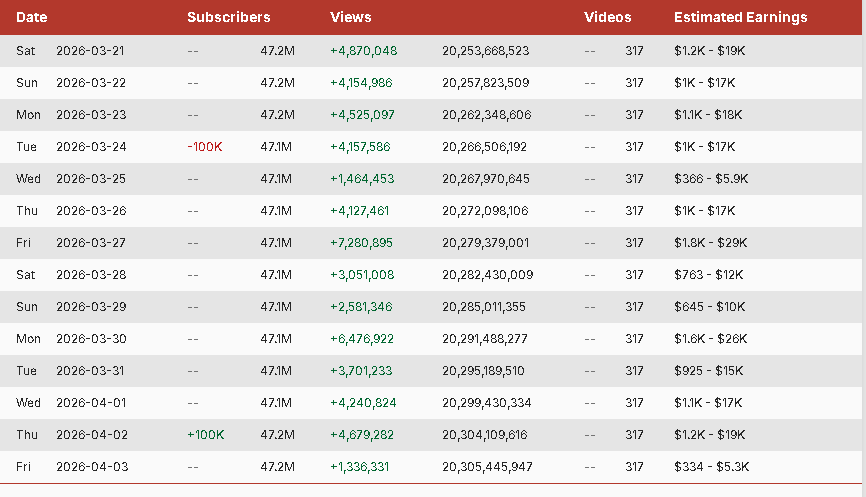This screenshot has width=866, height=497.
Task: Click earnings $1.6K - $26K
Action: coord(711,339)
